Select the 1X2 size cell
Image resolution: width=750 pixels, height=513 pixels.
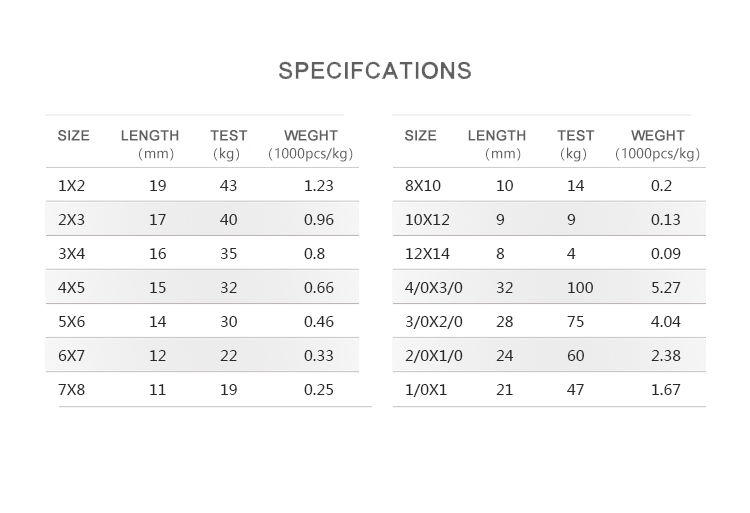(71, 186)
